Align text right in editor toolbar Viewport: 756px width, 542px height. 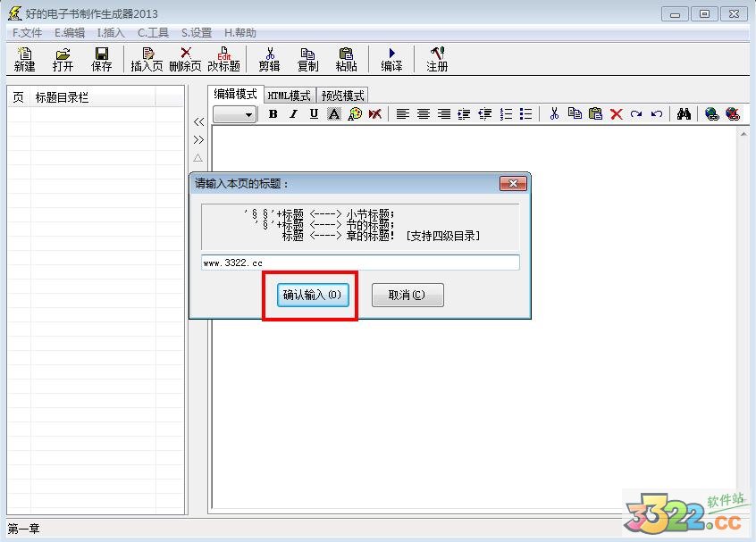[x=444, y=114]
